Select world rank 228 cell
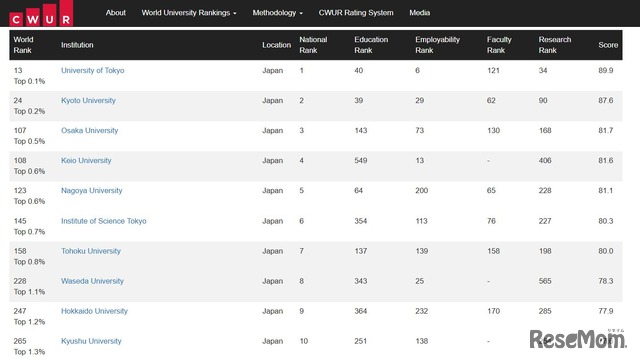640x362 pixels. click(20, 281)
